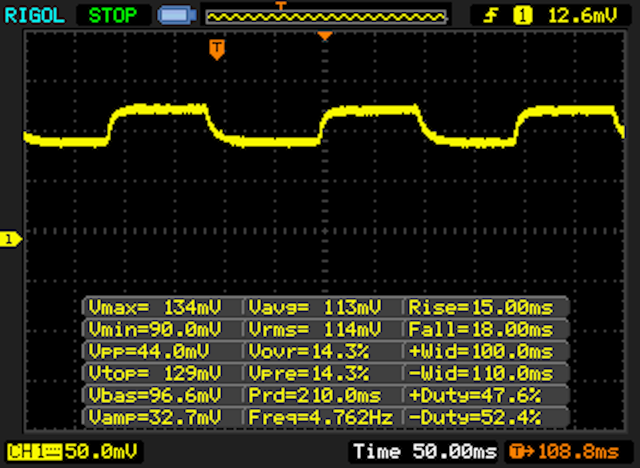Click the Vovr=14.3% measurement

[309, 351]
